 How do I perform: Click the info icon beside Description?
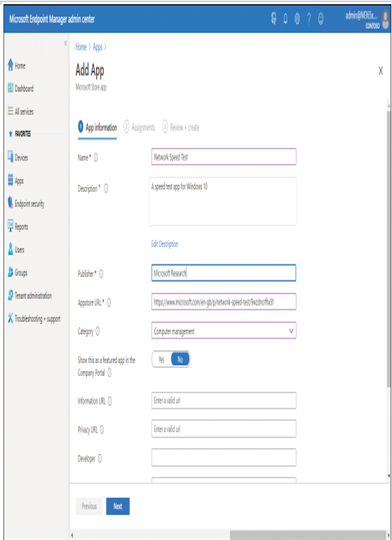106,189
